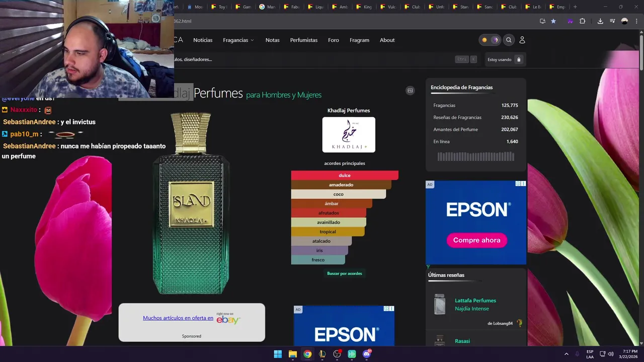Go to Perfumistas page
Viewport: 644px width, 362px height.
pyautogui.click(x=304, y=40)
